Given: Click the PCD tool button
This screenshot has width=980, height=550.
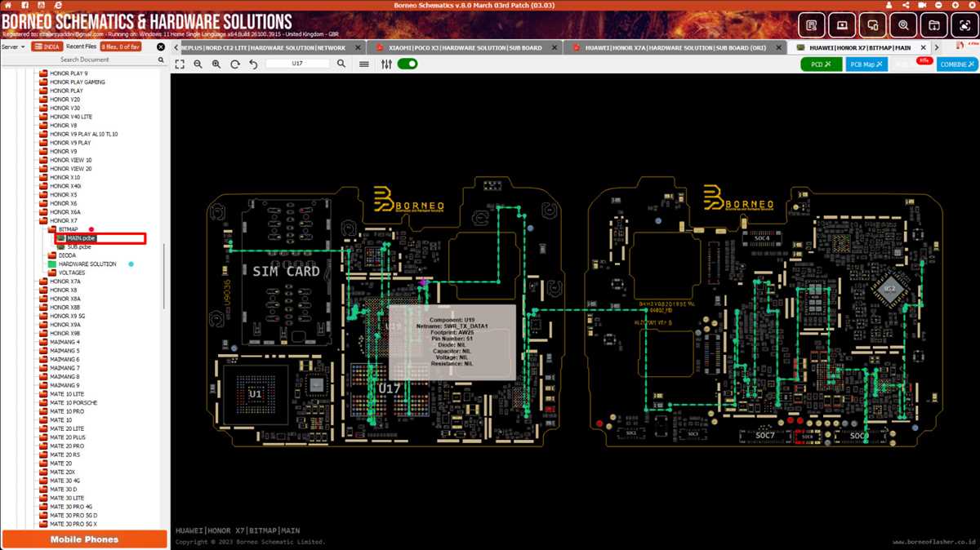Looking at the screenshot, I should pyautogui.click(x=821, y=64).
